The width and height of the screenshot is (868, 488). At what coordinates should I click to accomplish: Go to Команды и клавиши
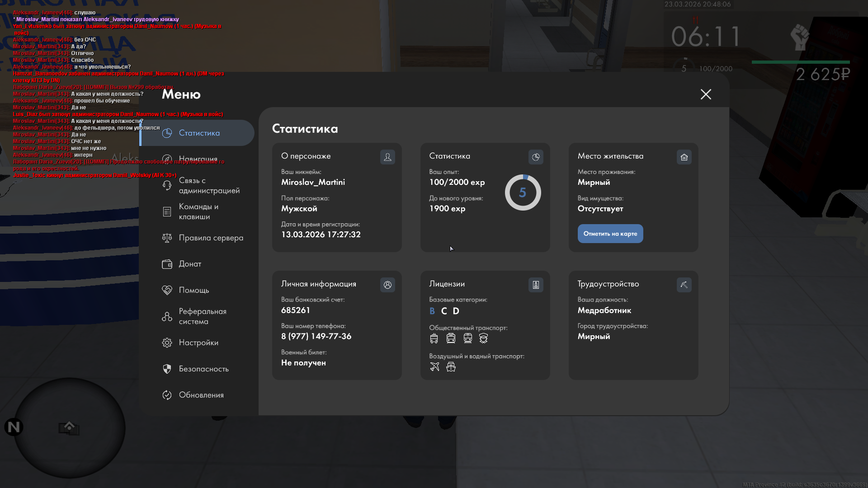pyautogui.click(x=198, y=211)
